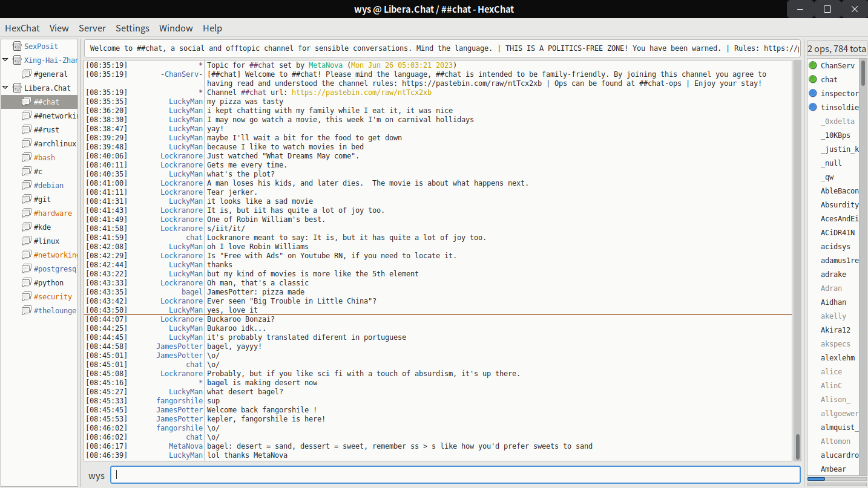
Task: Select the #thelounge channel in tree
Action: point(54,310)
